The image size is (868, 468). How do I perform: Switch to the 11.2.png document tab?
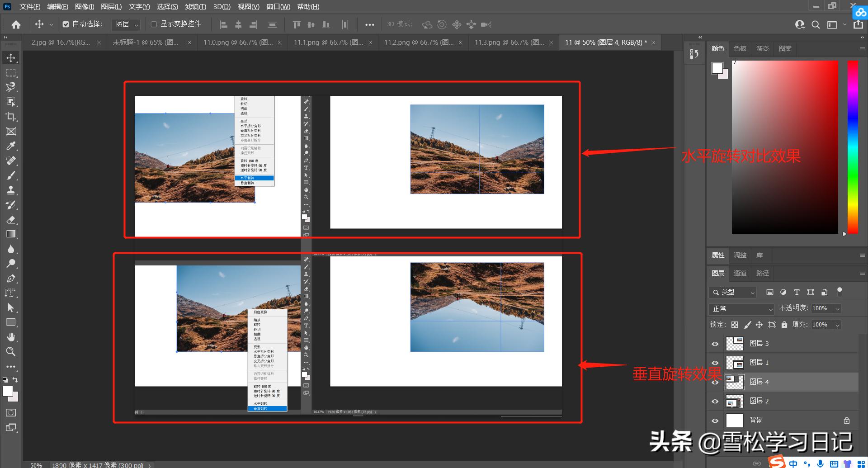click(x=419, y=43)
